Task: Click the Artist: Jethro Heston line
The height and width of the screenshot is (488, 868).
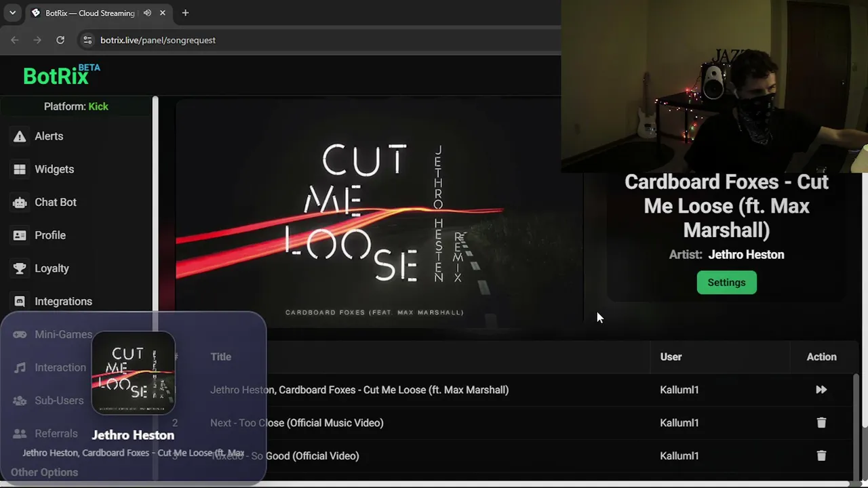Action: (x=726, y=255)
